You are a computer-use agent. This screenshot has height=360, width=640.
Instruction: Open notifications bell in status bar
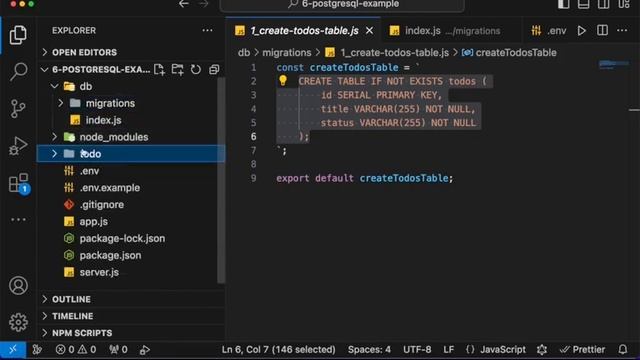[622, 350]
